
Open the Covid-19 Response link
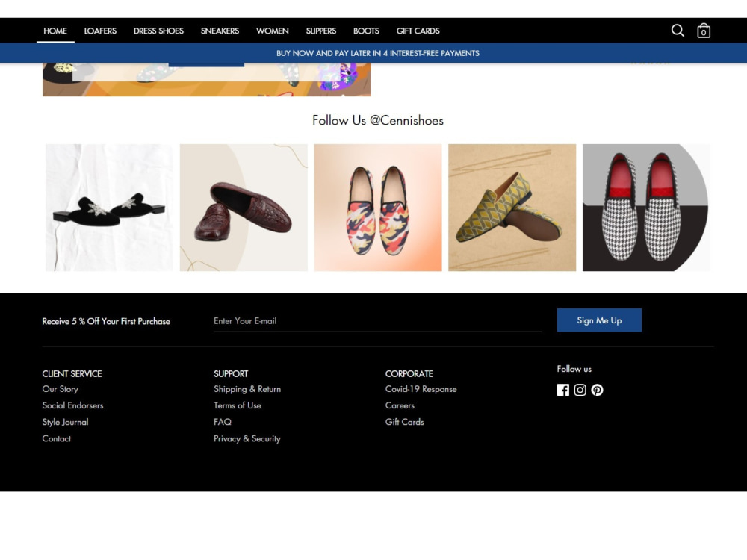[x=421, y=389]
